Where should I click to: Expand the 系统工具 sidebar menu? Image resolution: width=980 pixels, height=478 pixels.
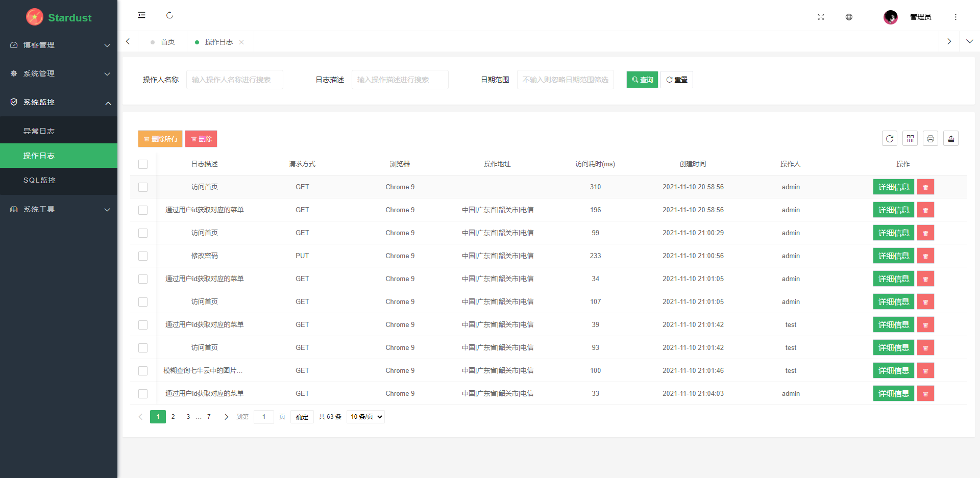click(x=59, y=209)
